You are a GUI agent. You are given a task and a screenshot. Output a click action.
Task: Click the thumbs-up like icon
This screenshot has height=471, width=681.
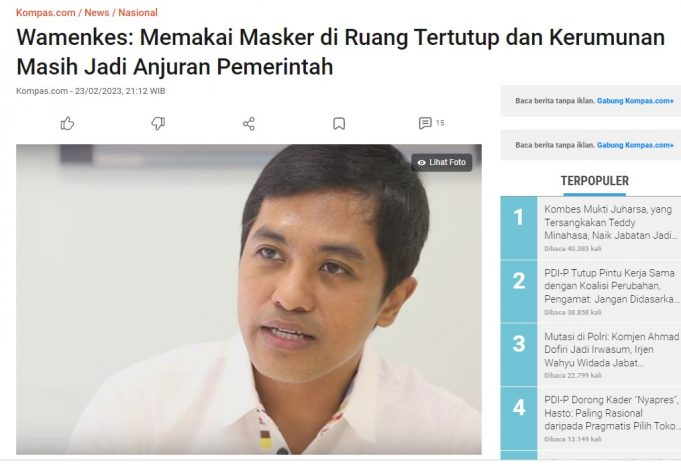67,123
